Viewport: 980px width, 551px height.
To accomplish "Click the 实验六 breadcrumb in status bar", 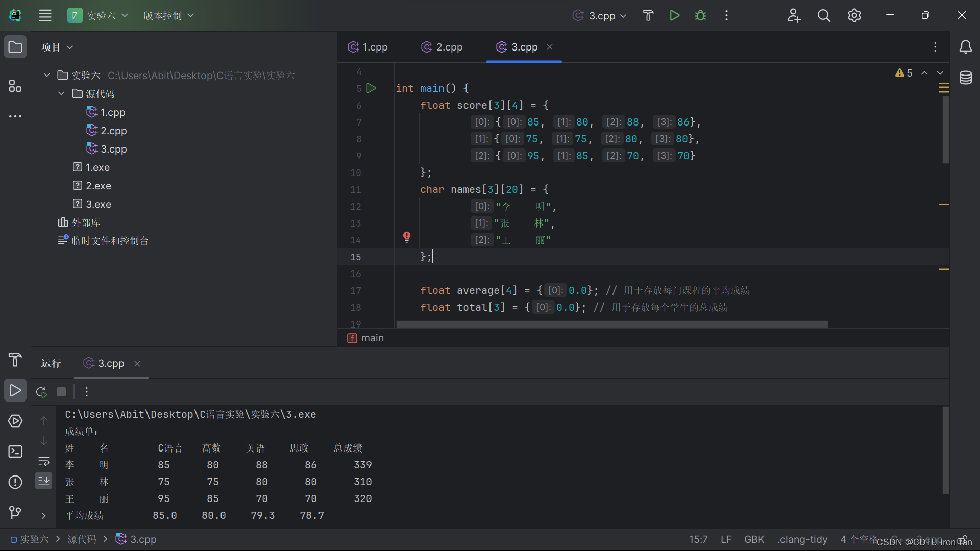I will (30, 539).
